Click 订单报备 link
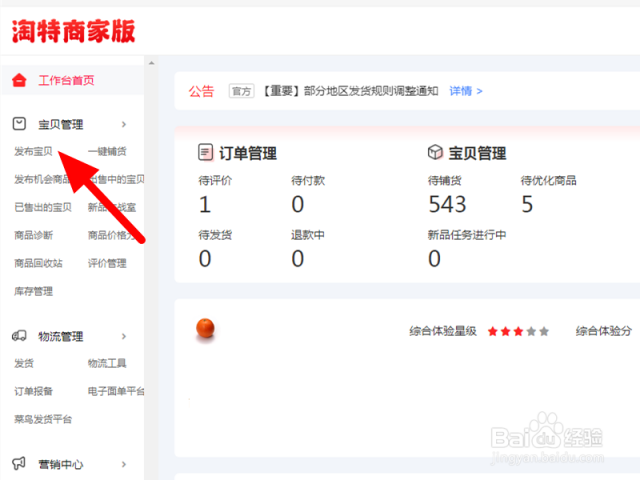The width and height of the screenshot is (640, 480). tap(33, 391)
